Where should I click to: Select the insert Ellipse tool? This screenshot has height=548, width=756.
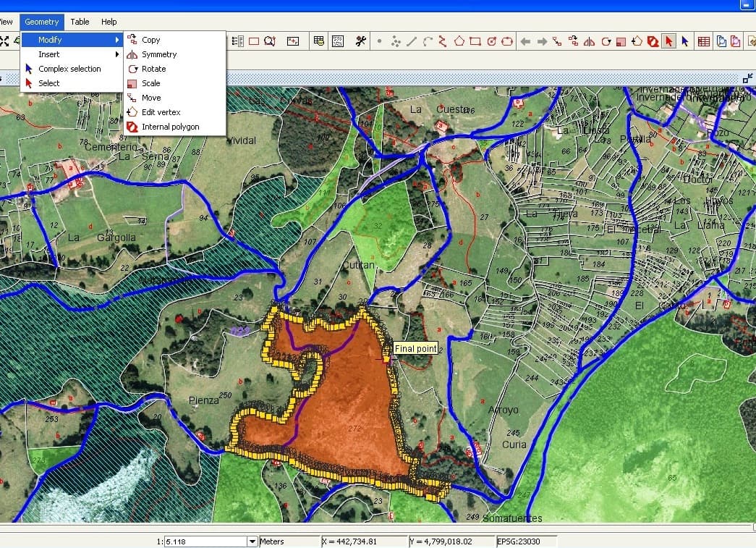506,41
